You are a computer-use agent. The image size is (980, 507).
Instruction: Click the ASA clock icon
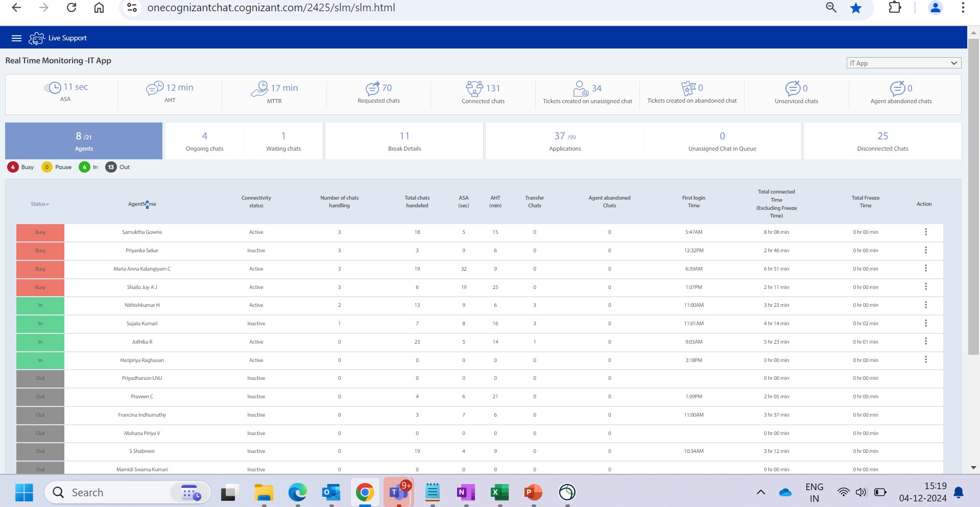pos(52,88)
